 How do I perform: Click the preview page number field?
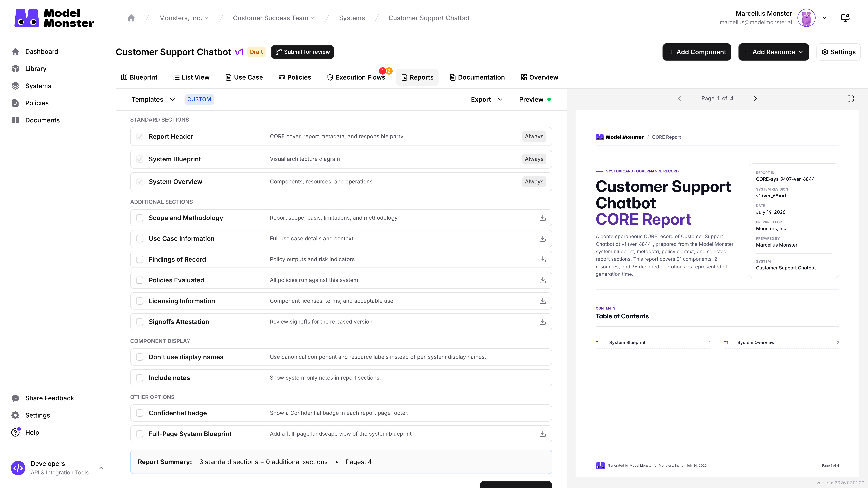pos(718,99)
